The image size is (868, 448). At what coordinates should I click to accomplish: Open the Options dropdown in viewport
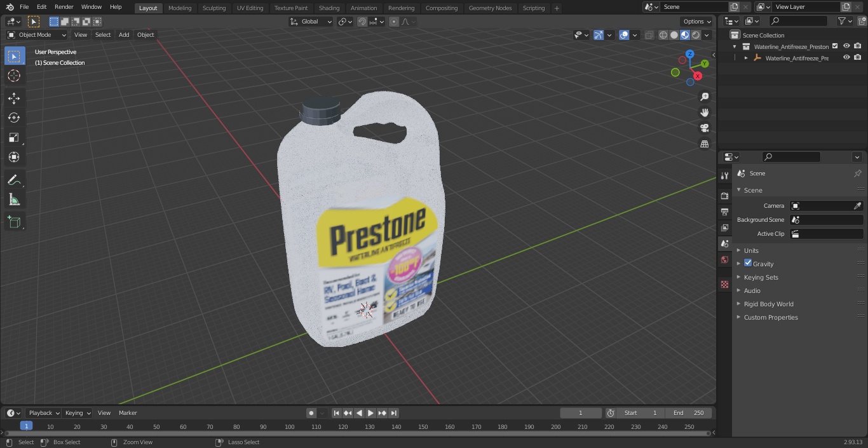click(698, 22)
